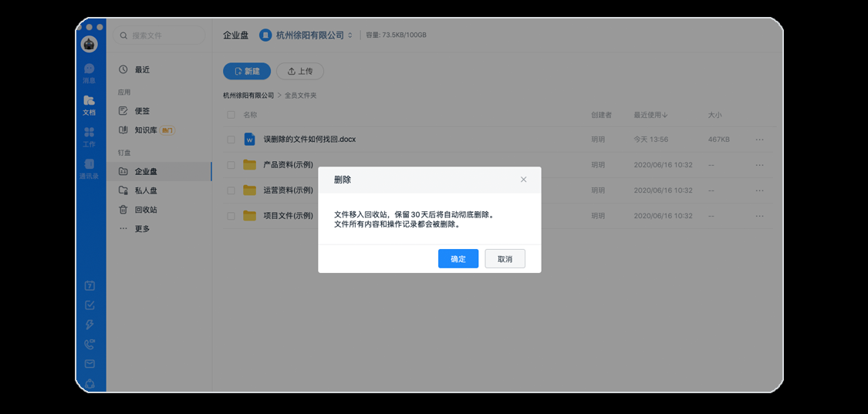Open 文档 section in the sidebar
The width and height of the screenshot is (868, 414).
coord(90,105)
